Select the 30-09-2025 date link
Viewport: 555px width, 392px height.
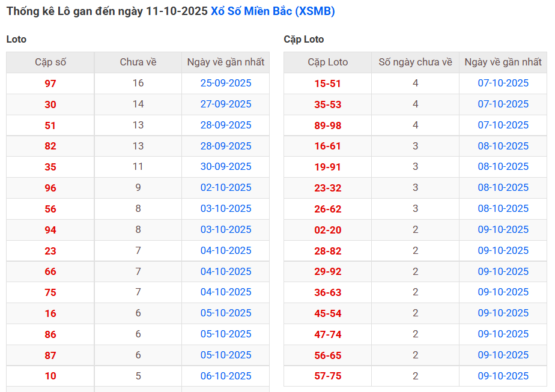226,167
